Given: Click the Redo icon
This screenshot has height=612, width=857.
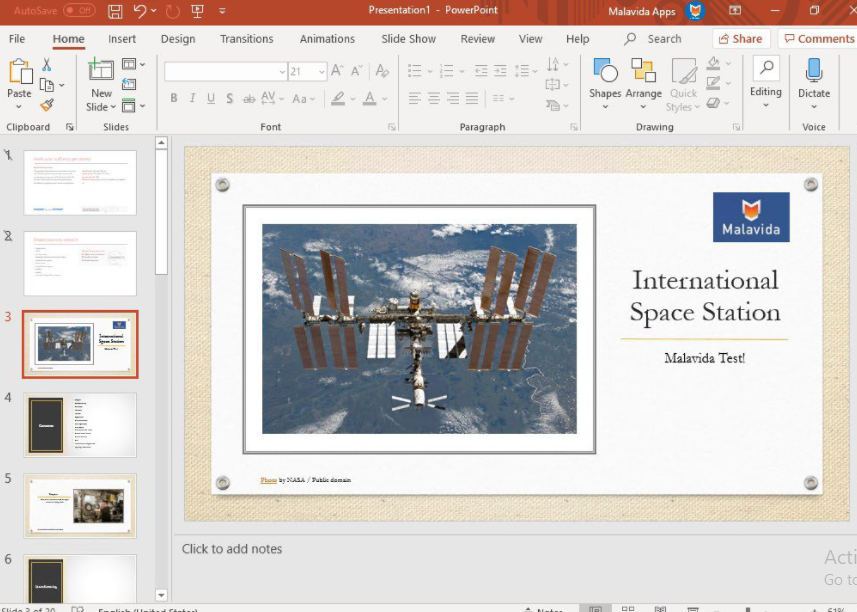Looking at the screenshot, I should [x=173, y=11].
